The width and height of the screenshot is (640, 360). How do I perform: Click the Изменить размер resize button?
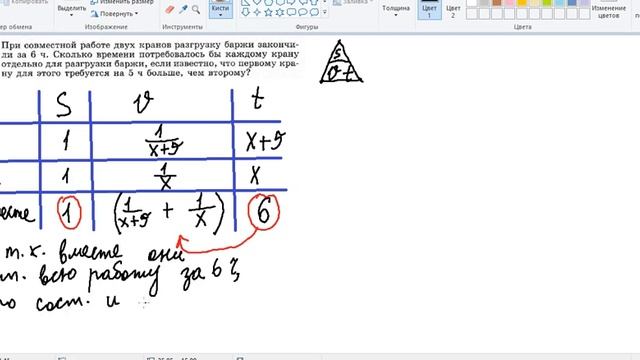(x=122, y=2)
